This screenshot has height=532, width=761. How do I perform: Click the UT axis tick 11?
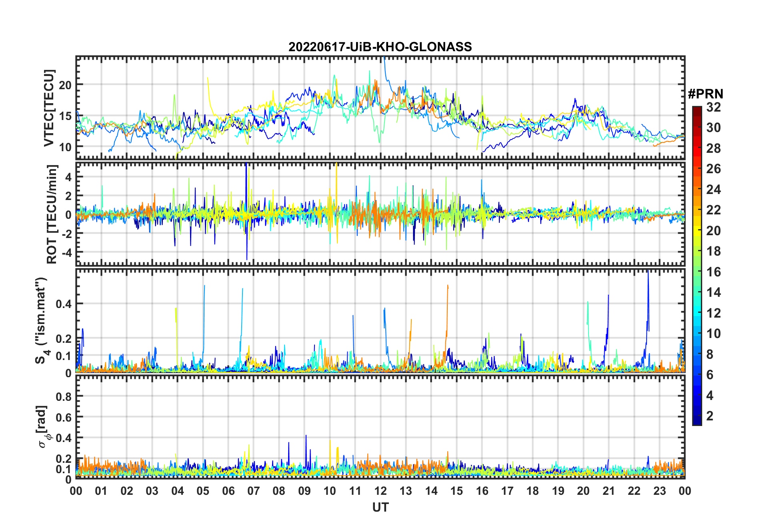point(355,491)
